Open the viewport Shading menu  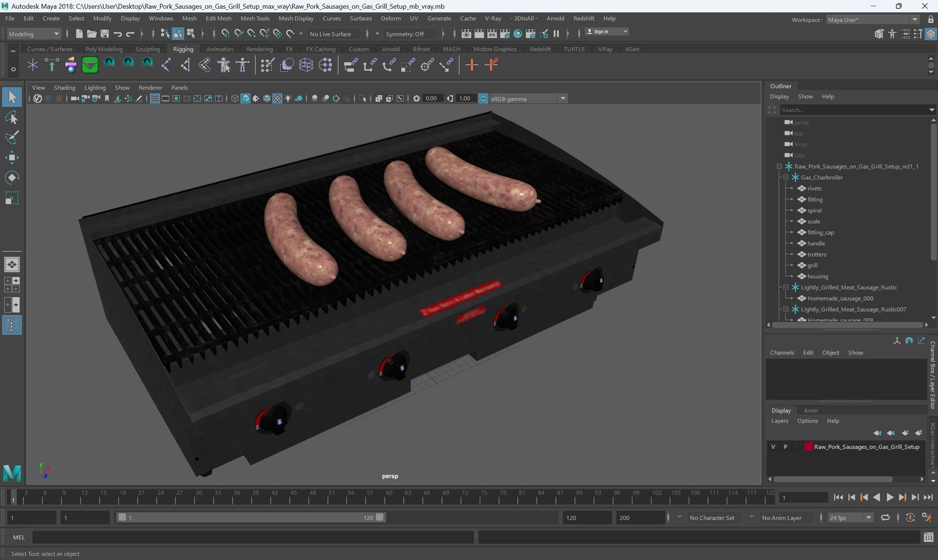[x=64, y=88]
